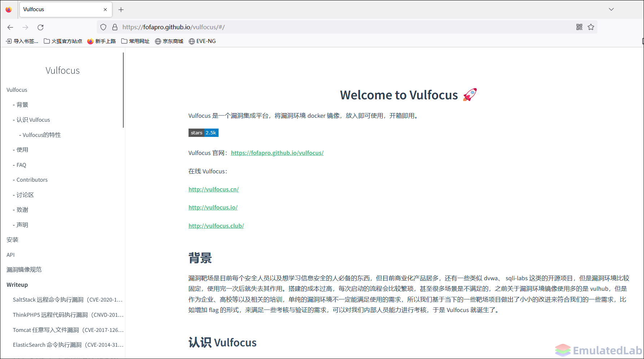Click the Vulfocus sidebar title
Viewport: 644px width, 359px height.
point(62,70)
